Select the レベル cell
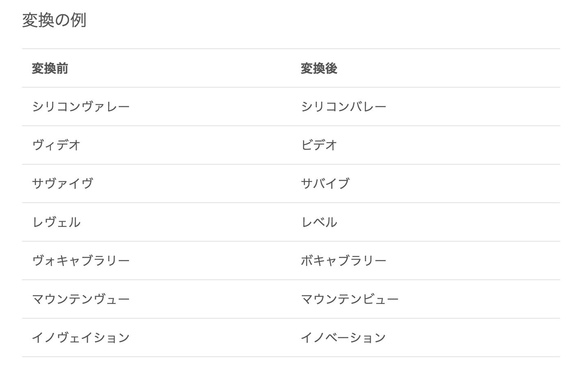The width and height of the screenshot is (588, 376). coord(319,222)
